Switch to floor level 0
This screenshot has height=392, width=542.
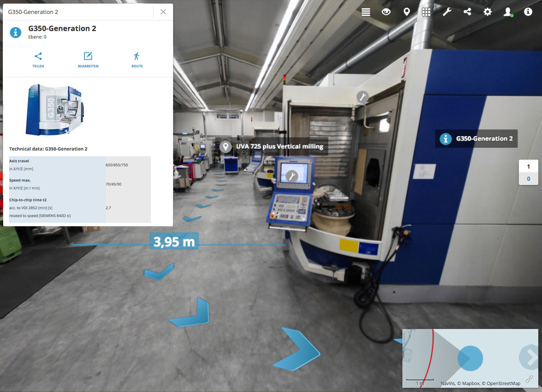coord(528,179)
